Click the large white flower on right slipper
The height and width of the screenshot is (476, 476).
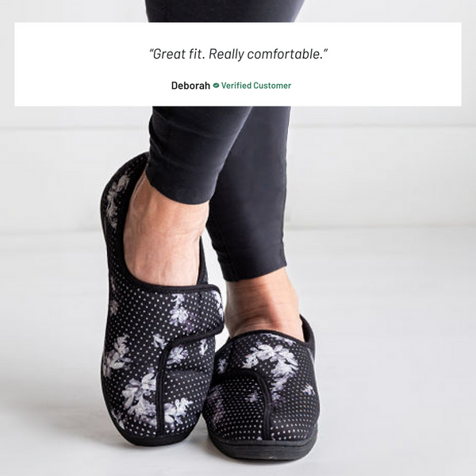pyautogui.click(x=273, y=359)
